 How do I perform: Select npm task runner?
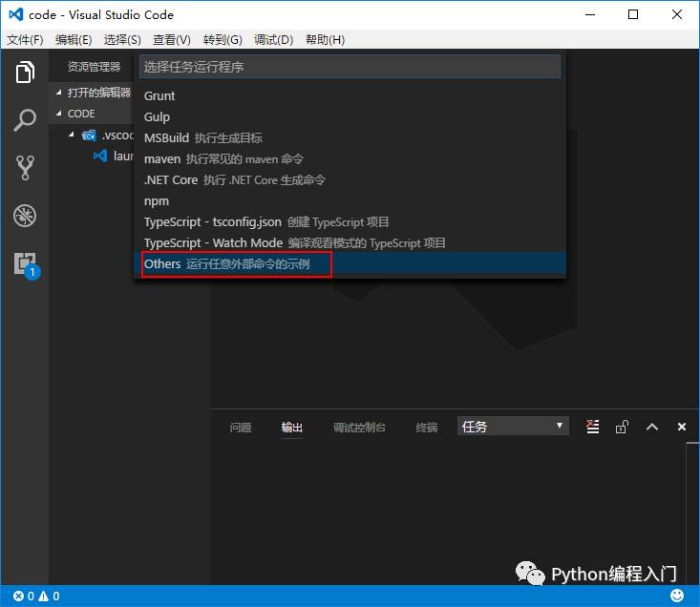[350, 200]
